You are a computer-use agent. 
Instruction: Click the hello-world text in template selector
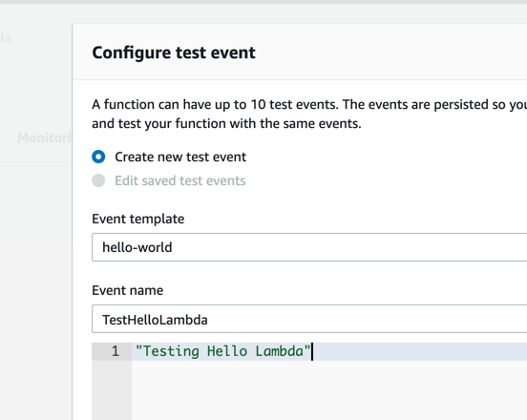pos(137,247)
